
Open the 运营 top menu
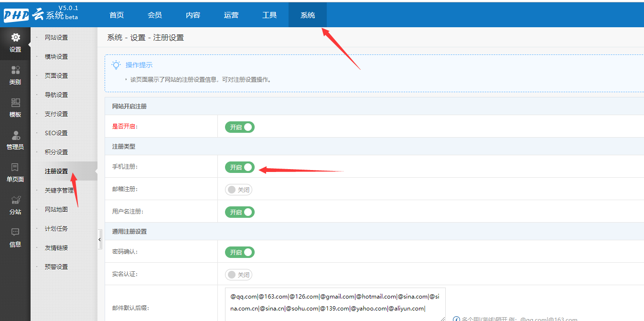(x=231, y=15)
